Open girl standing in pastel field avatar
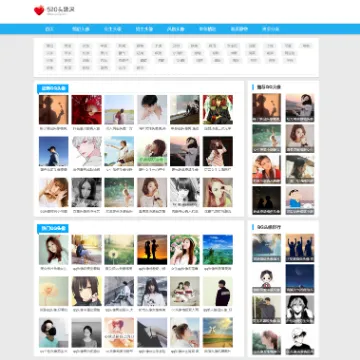Image resolution: width=360 pixels, height=360 pixels. 119,110
